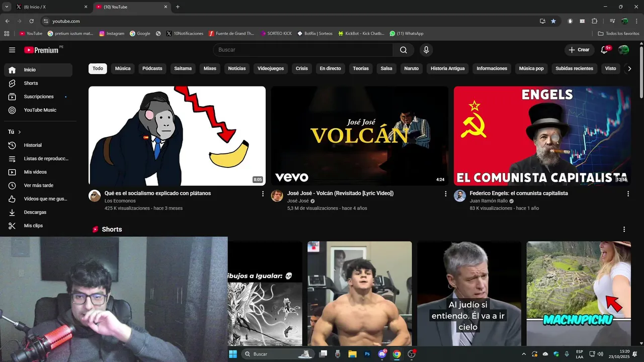Click the YouTube search input field
Viewport: 644px width, 362px height.
pyautogui.click(x=303, y=50)
